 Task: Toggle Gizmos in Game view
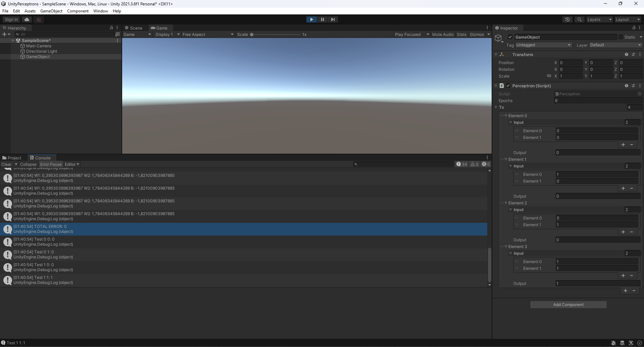[x=477, y=34]
